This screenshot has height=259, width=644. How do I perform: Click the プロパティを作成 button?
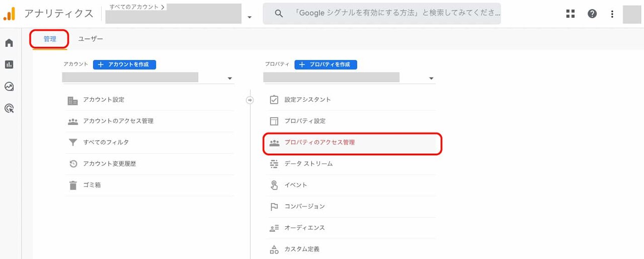326,64
